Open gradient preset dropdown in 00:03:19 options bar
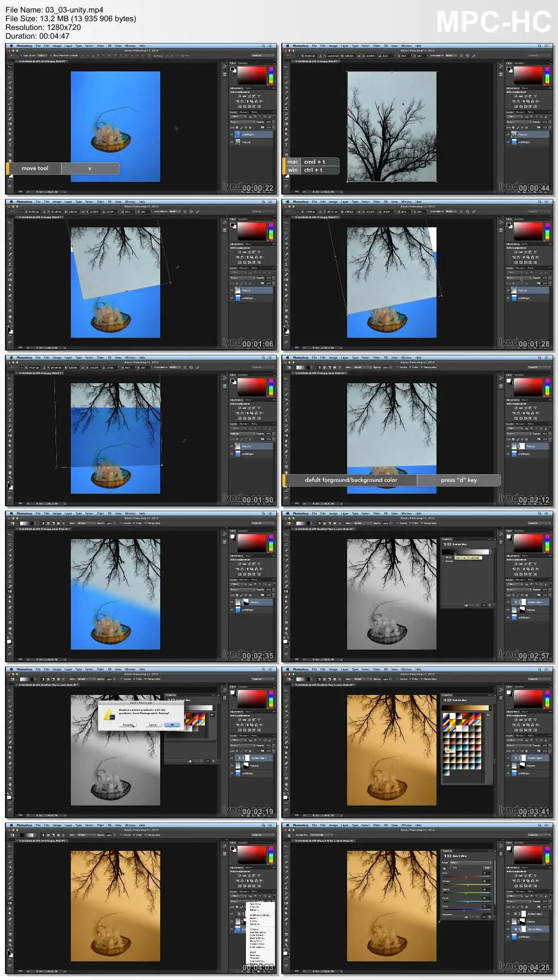The height and width of the screenshot is (980, 558). (35, 679)
